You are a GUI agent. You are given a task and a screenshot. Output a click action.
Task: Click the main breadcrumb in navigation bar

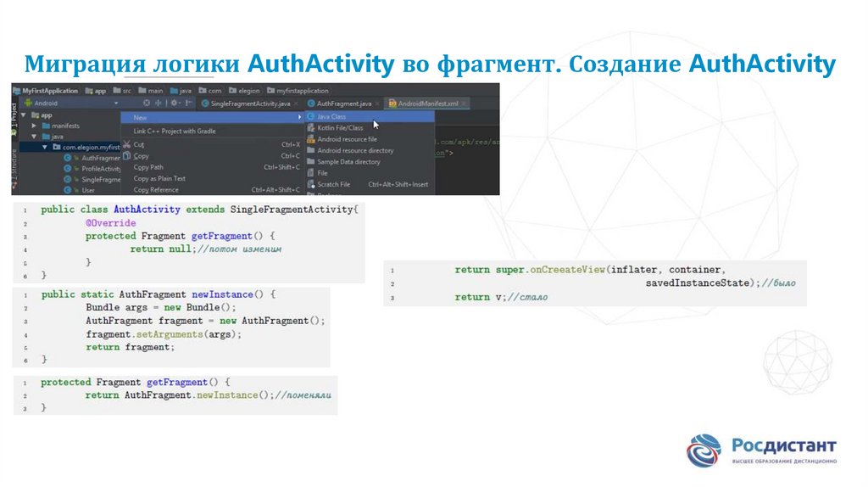pos(151,91)
